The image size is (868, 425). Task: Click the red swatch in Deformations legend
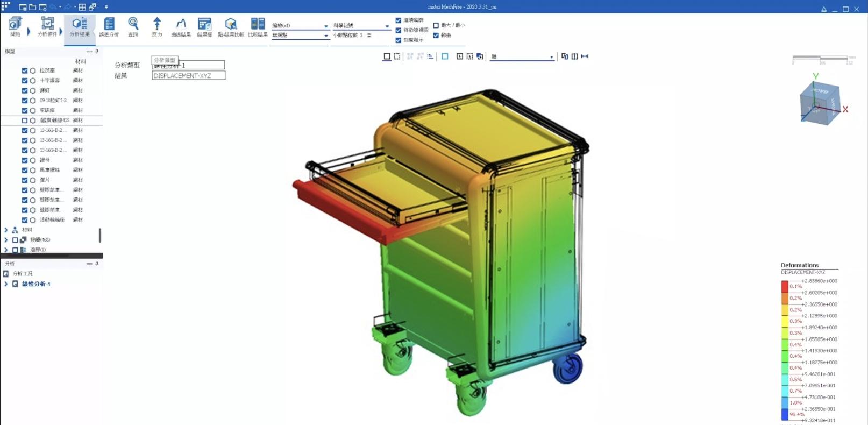click(785, 286)
